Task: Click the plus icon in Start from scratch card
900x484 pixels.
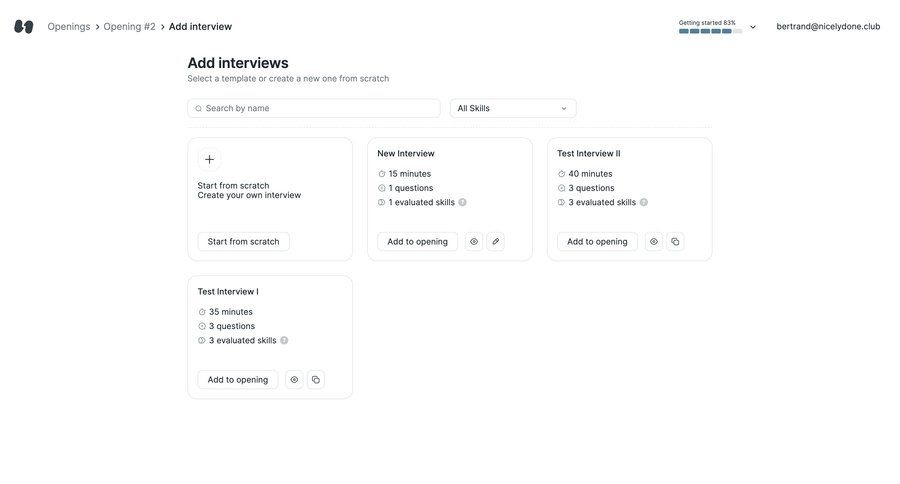Action: 210,160
